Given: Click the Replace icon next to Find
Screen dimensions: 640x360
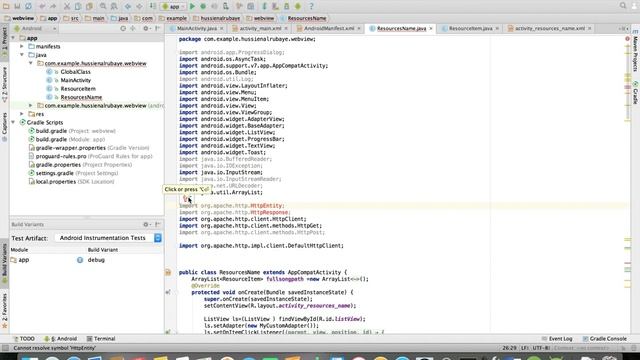Looking at the screenshot, I should (x=114, y=6).
